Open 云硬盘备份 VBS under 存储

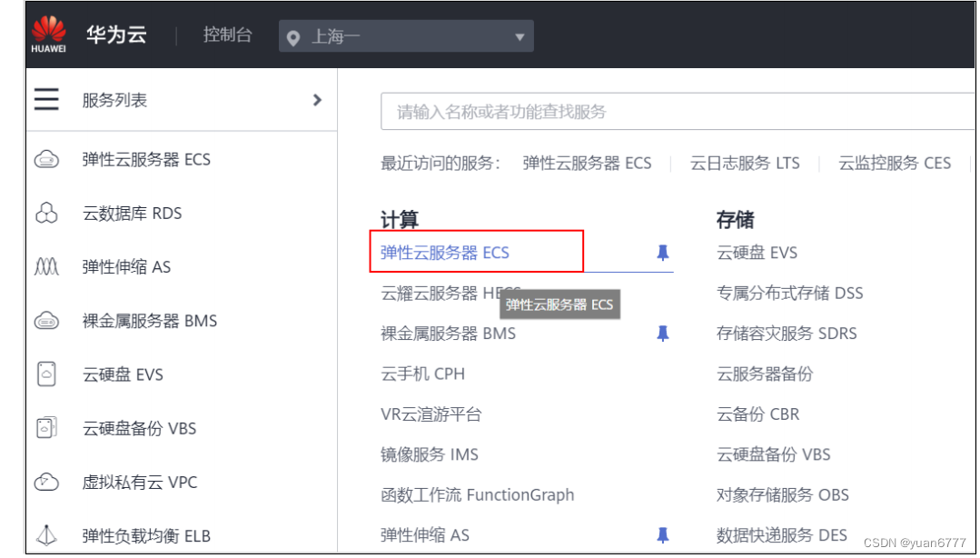(x=774, y=454)
